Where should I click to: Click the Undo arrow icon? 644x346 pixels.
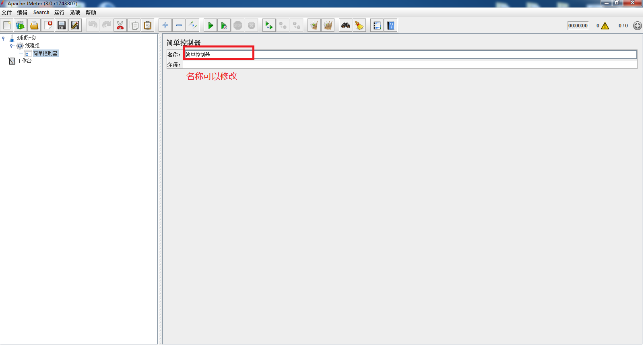93,25
